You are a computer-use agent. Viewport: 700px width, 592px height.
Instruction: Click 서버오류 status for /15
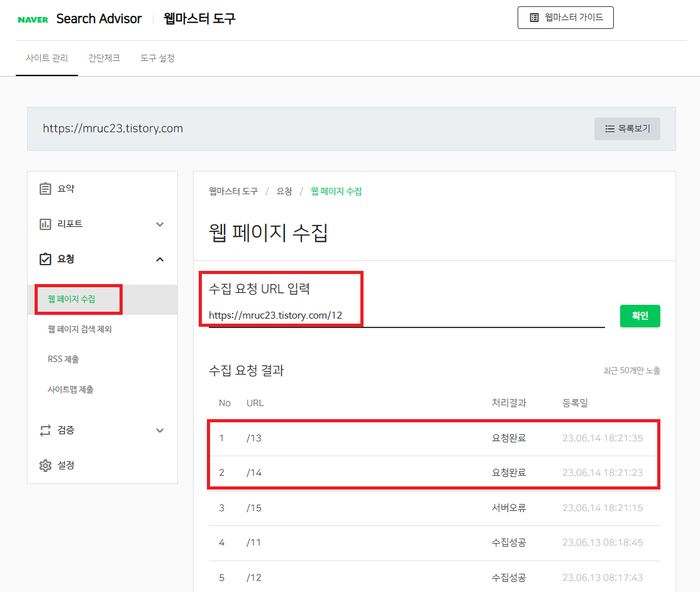pos(509,508)
